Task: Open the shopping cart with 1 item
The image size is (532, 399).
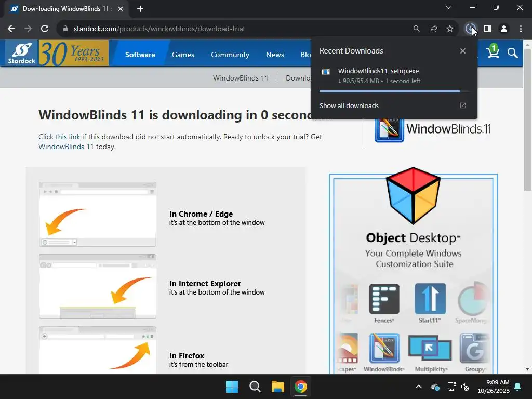Action: point(493,51)
